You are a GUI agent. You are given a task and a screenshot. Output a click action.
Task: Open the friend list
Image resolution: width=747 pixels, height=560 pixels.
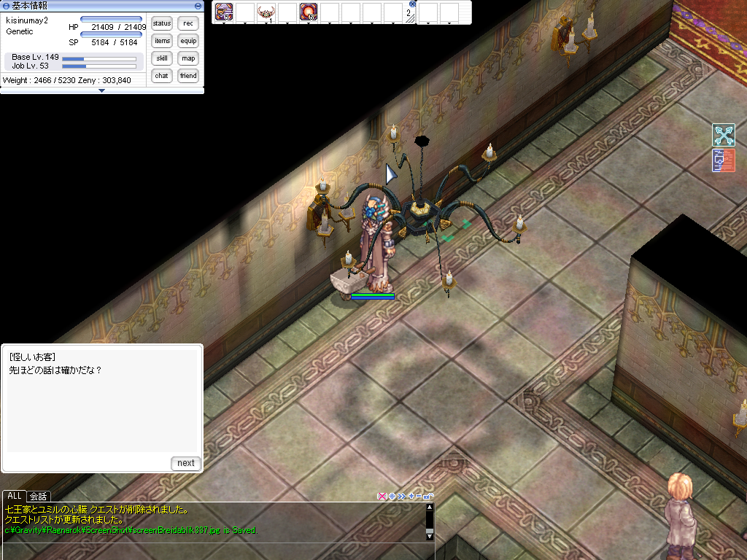[188, 76]
